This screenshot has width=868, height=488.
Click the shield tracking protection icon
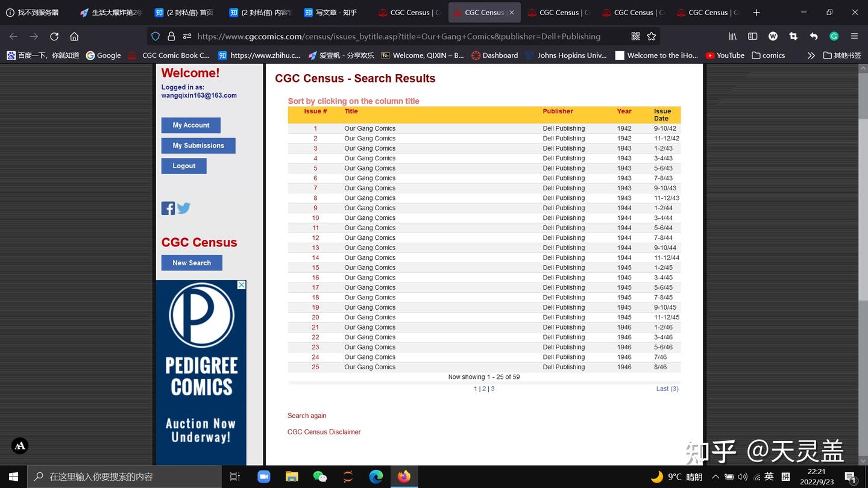click(x=156, y=36)
